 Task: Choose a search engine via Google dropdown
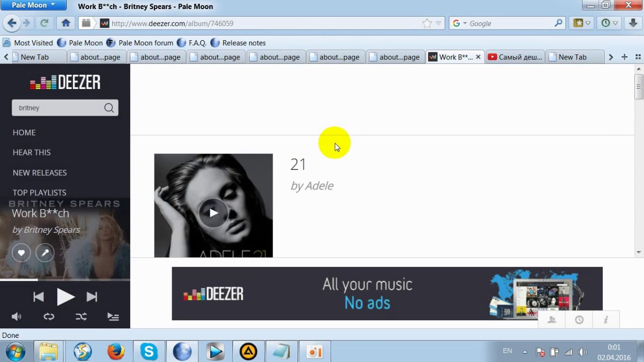click(x=460, y=23)
